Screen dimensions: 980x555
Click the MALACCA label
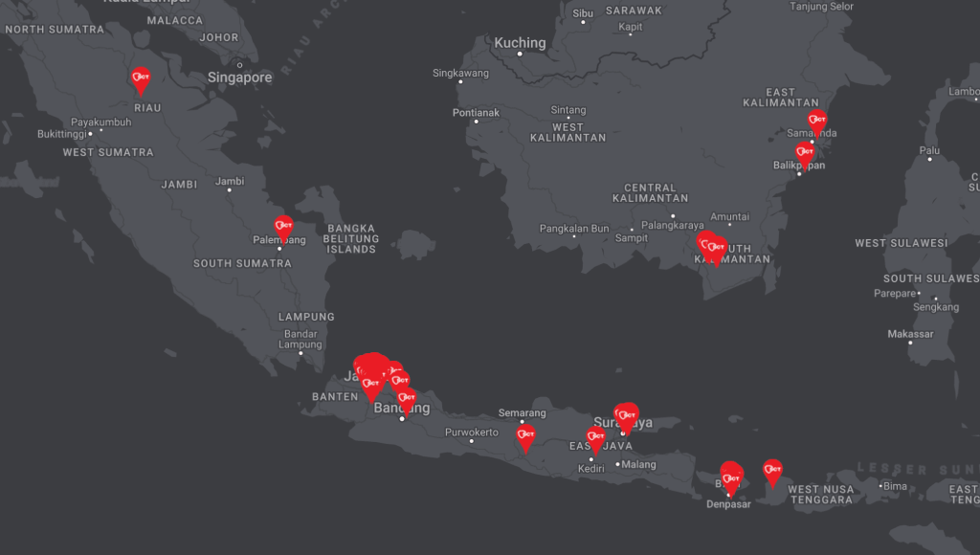(175, 21)
